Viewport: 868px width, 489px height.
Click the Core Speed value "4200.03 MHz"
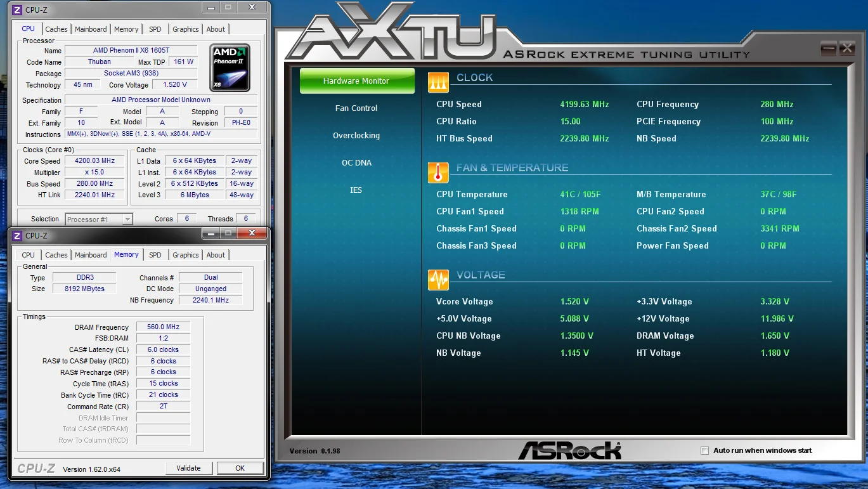(95, 161)
